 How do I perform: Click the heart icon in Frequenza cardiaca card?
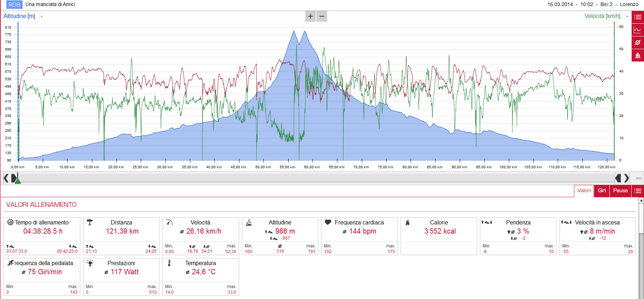tap(328, 222)
